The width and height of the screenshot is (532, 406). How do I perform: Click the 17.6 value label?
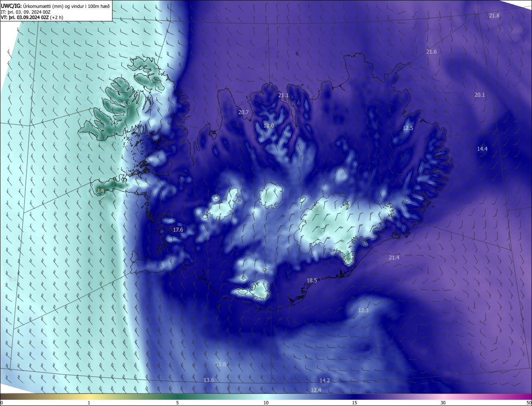point(178,230)
